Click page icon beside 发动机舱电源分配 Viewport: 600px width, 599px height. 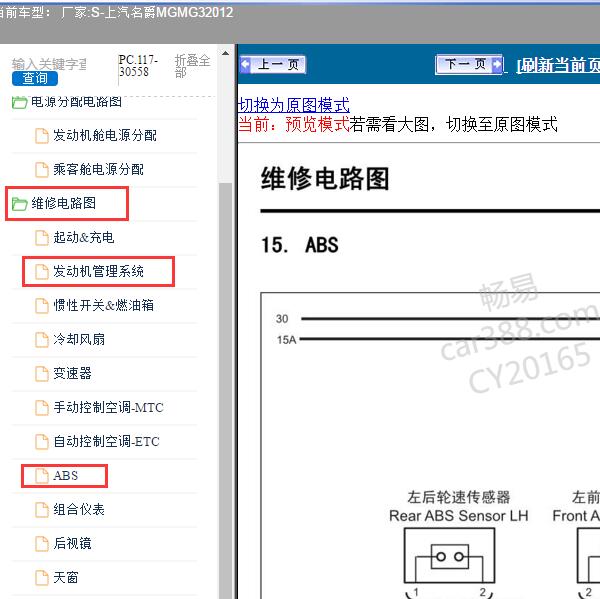click(42, 136)
